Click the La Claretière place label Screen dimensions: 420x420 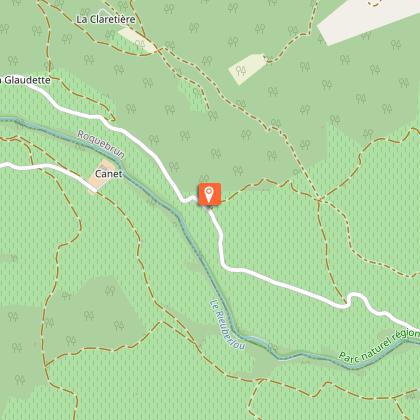click(x=106, y=19)
